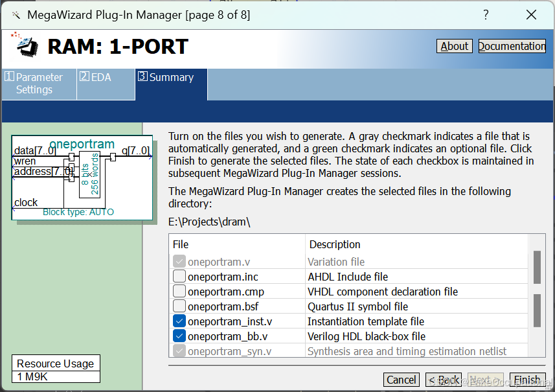555x392 pixels.
Task: Click the oneportram block diagram preview
Action: point(82,178)
